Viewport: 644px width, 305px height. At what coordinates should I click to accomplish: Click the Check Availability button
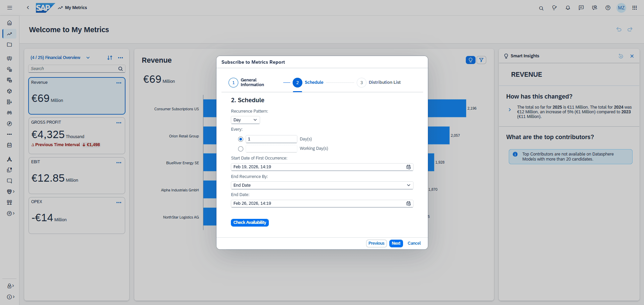click(250, 223)
